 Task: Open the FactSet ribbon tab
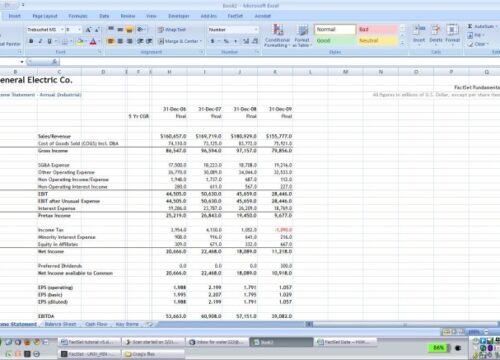click(x=235, y=16)
